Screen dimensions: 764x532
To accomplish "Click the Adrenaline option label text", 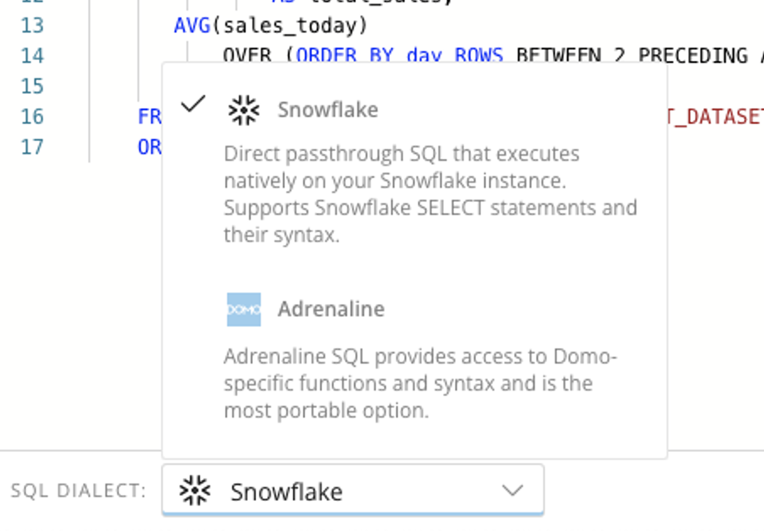I will click(x=331, y=308).
